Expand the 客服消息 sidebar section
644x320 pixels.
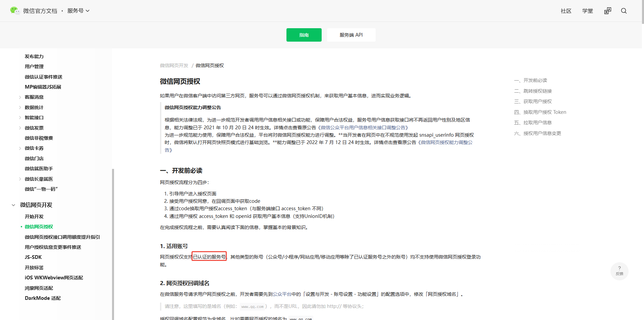pyautogui.click(x=20, y=97)
